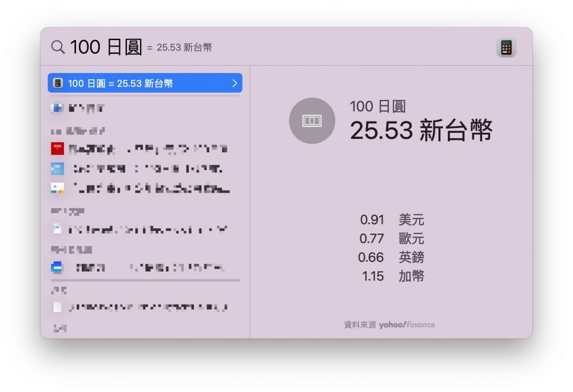573x392 pixels.
Task: Click the round banknote currency icon
Action: 312,121
